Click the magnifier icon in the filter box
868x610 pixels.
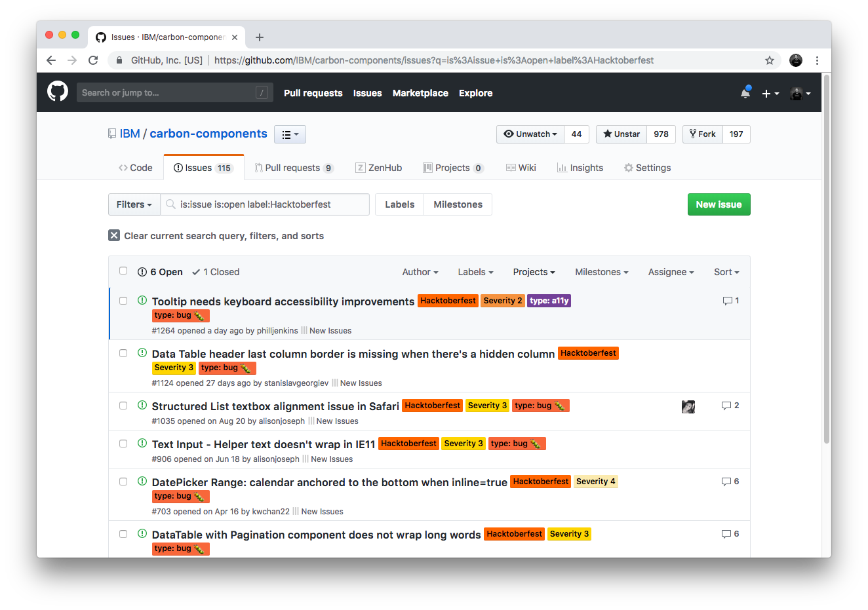(x=170, y=204)
